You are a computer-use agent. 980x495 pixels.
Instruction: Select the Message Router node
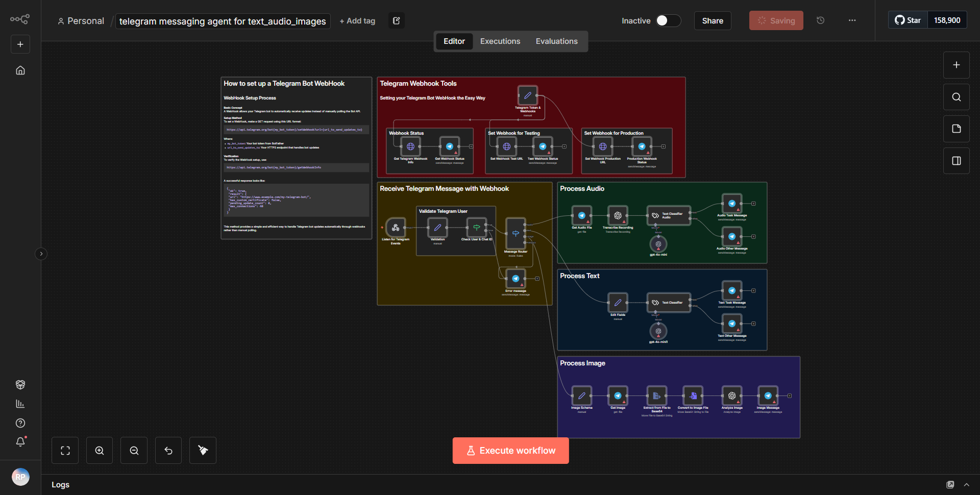pyautogui.click(x=516, y=234)
